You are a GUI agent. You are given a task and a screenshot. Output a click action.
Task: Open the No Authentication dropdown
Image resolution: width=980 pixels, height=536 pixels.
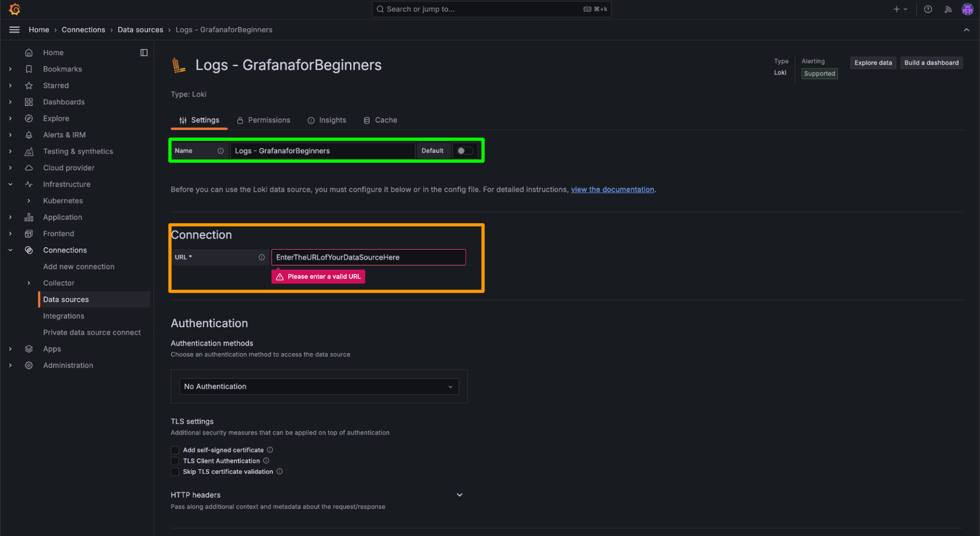pyautogui.click(x=319, y=386)
